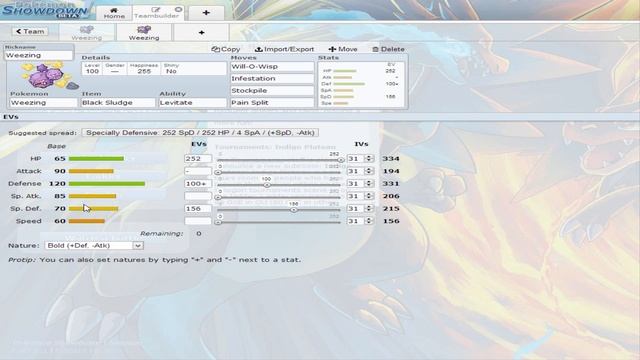The height and width of the screenshot is (360, 640).
Task: Open Import/Export for this set
Action: tap(284, 49)
